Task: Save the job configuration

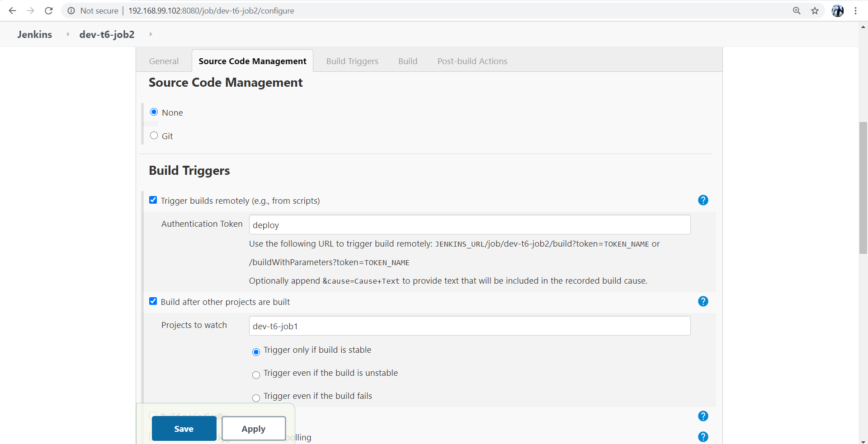Action: click(x=184, y=429)
